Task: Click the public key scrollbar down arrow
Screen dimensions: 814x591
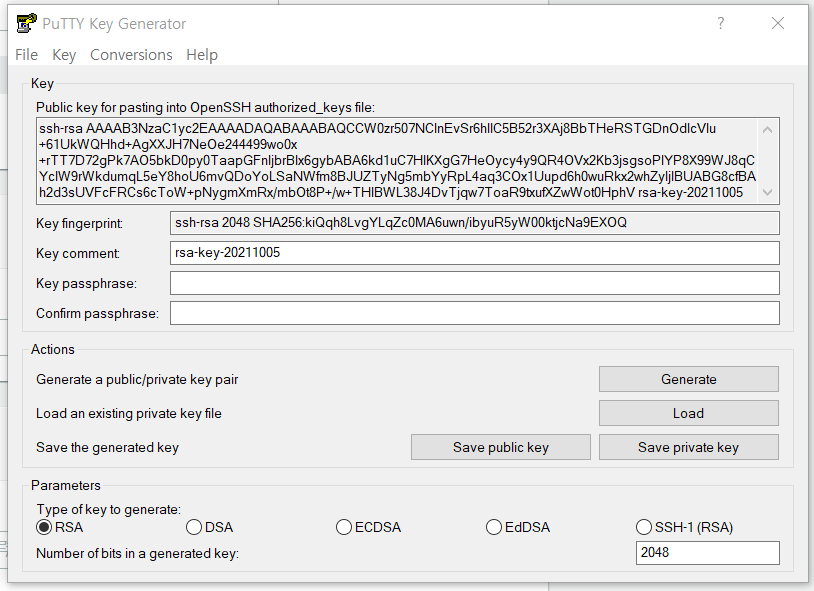Action: (x=768, y=193)
